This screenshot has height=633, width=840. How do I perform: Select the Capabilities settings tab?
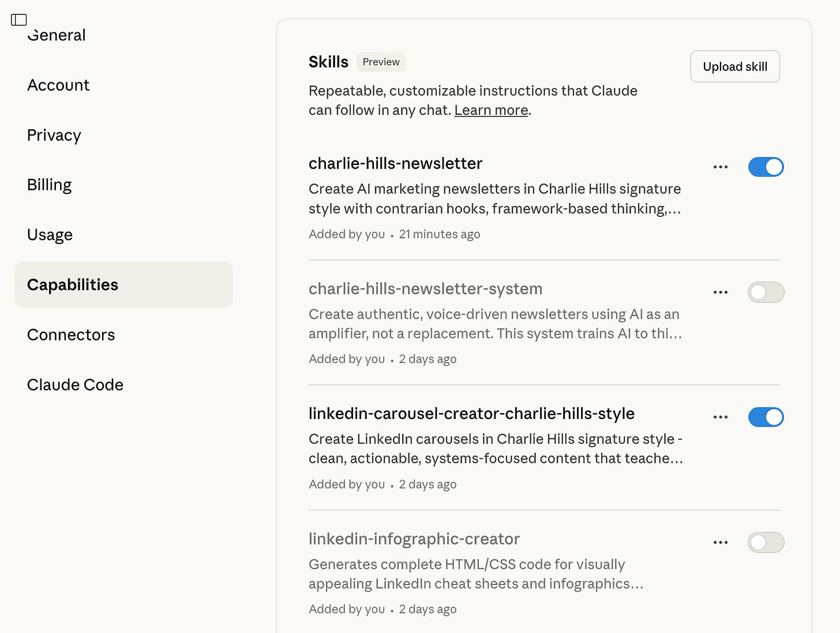73,284
